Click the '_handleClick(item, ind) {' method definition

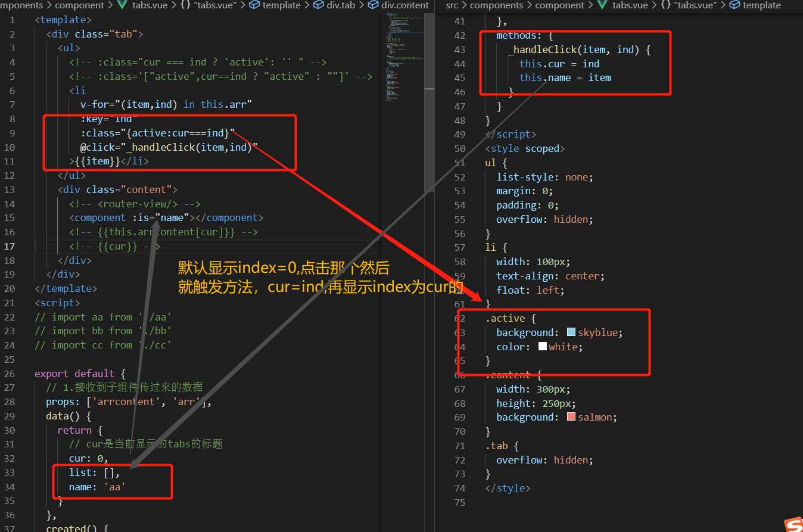(579, 49)
